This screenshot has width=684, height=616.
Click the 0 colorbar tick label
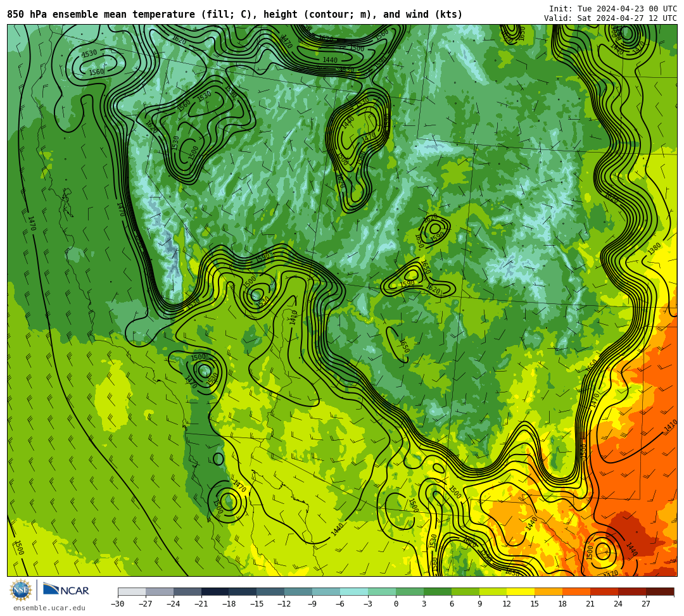(x=396, y=604)
